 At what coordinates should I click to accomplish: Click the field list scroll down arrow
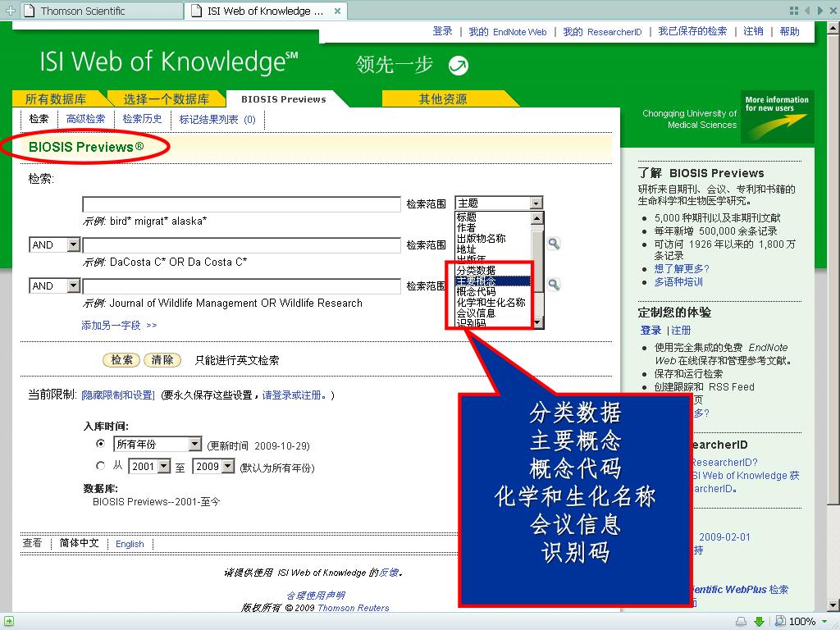click(537, 322)
